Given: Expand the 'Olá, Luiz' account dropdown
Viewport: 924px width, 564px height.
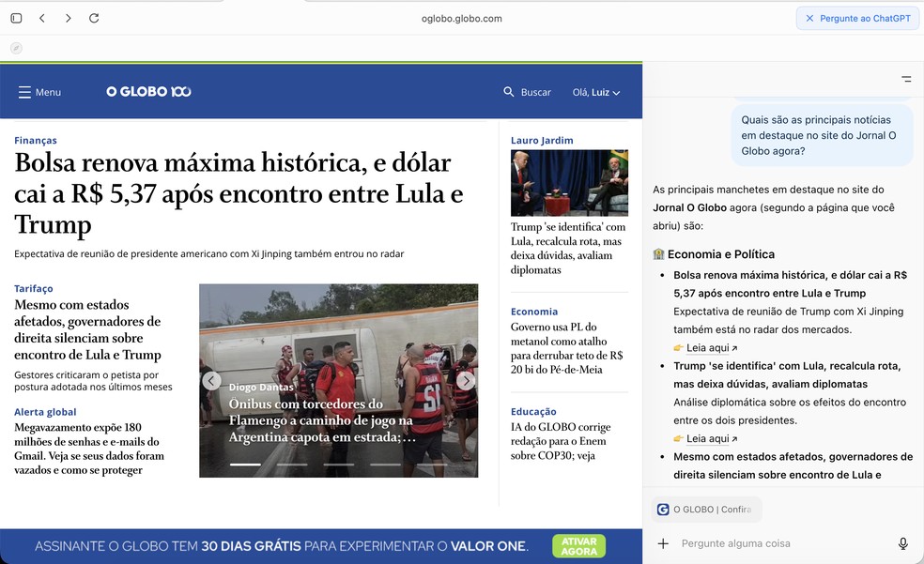Looking at the screenshot, I should click(595, 91).
